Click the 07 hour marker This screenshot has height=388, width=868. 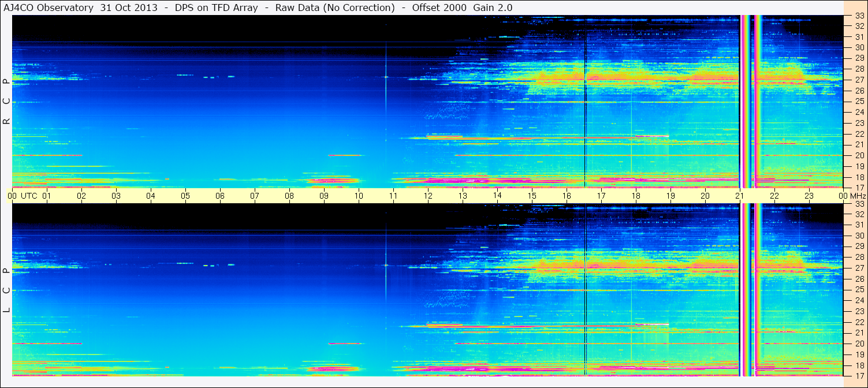pyautogui.click(x=255, y=196)
